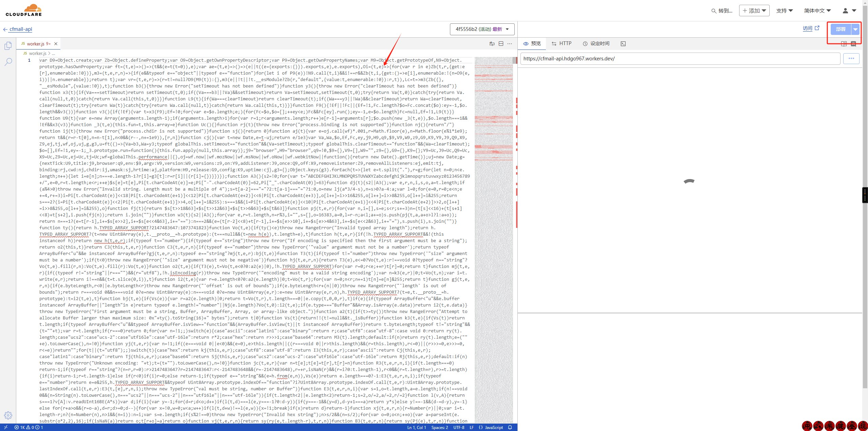Screen dimensions: 868x431
Task: Open the 转到 search box
Action: (x=722, y=11)
